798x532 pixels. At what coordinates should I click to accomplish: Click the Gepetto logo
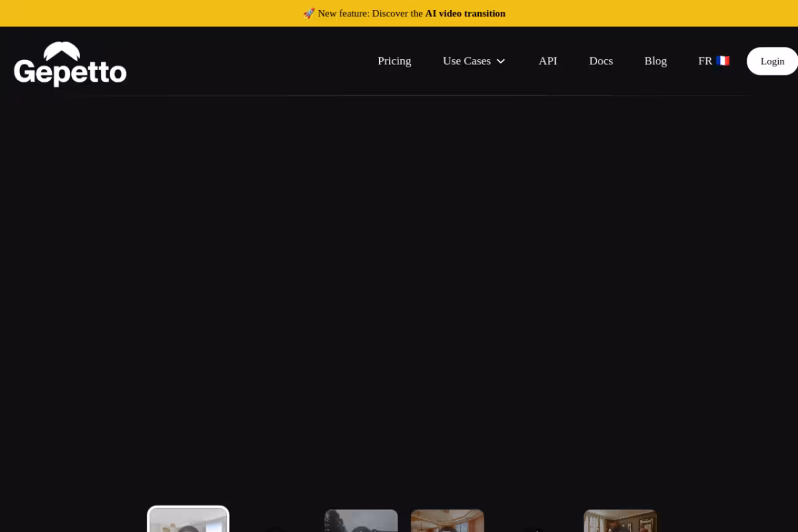(x=70, y=64)
